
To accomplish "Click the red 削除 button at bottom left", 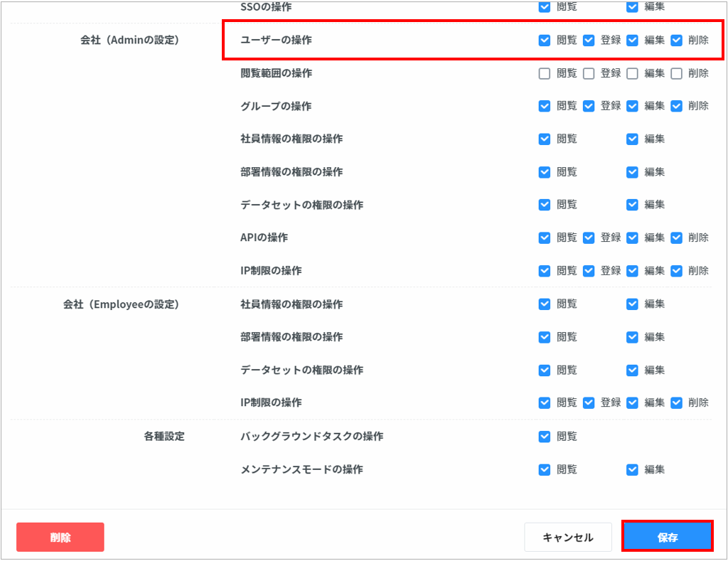I will pos(60,537).
